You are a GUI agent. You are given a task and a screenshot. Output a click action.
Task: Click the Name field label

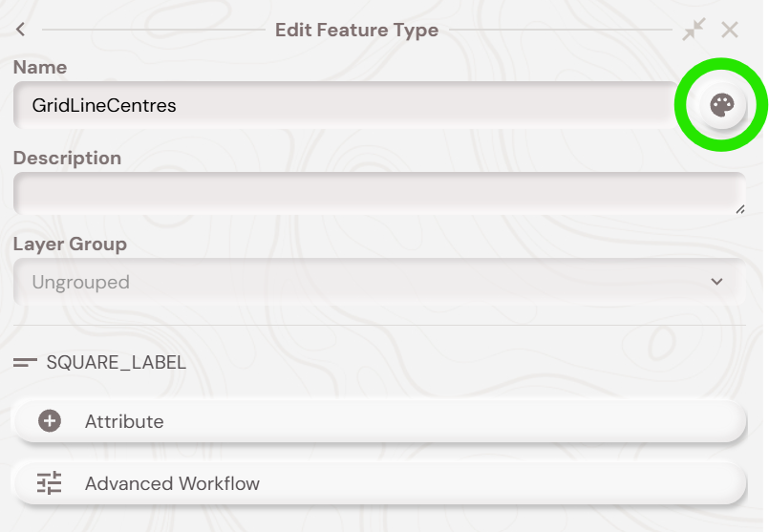[40, 68]
